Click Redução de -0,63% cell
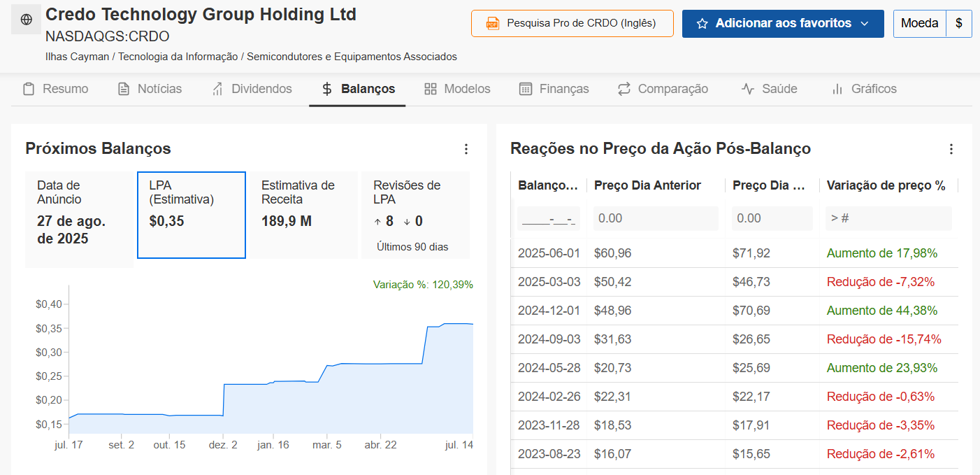 [881, 397]
